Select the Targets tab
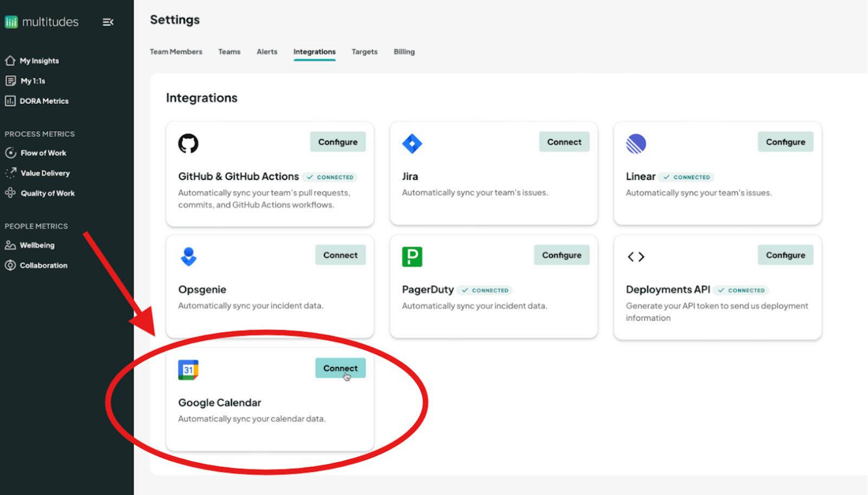868x495 pixels. (x=364, y=52)
